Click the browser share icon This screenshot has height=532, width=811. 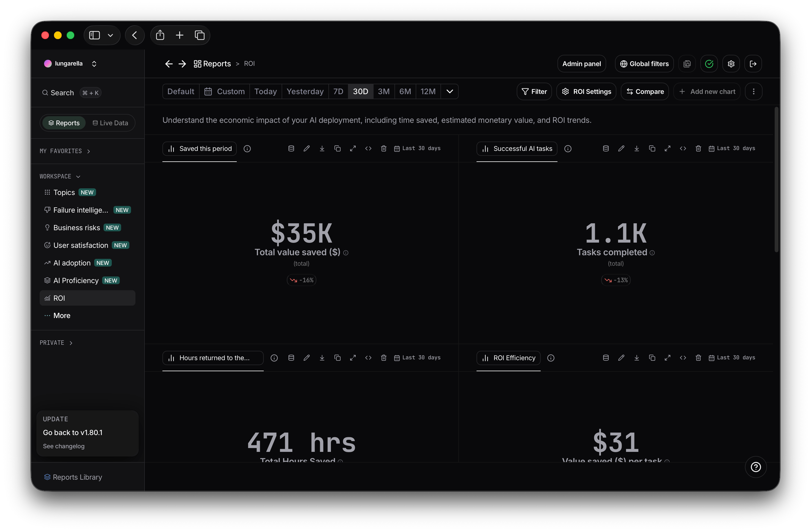160,35
